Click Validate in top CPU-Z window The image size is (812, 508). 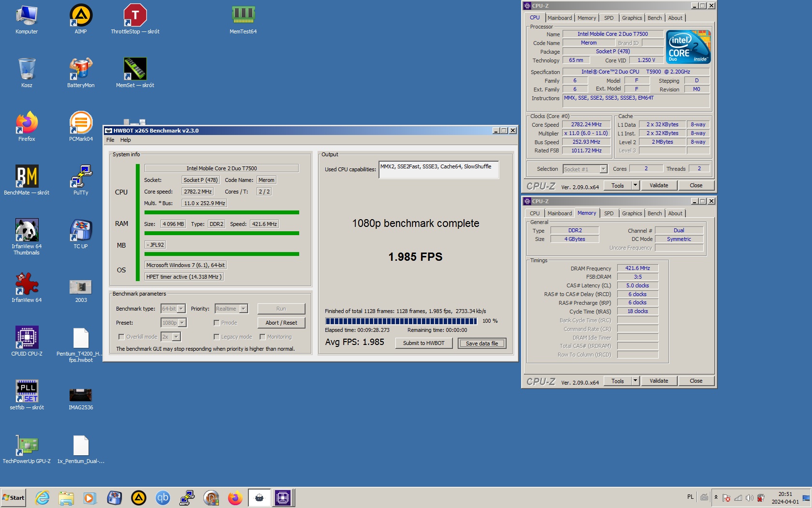[659, 185]
